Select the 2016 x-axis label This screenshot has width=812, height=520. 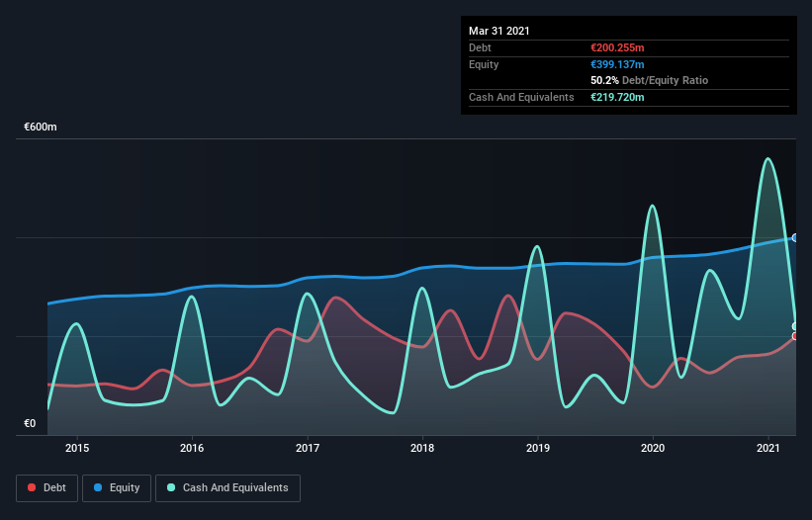coord(192,448)
